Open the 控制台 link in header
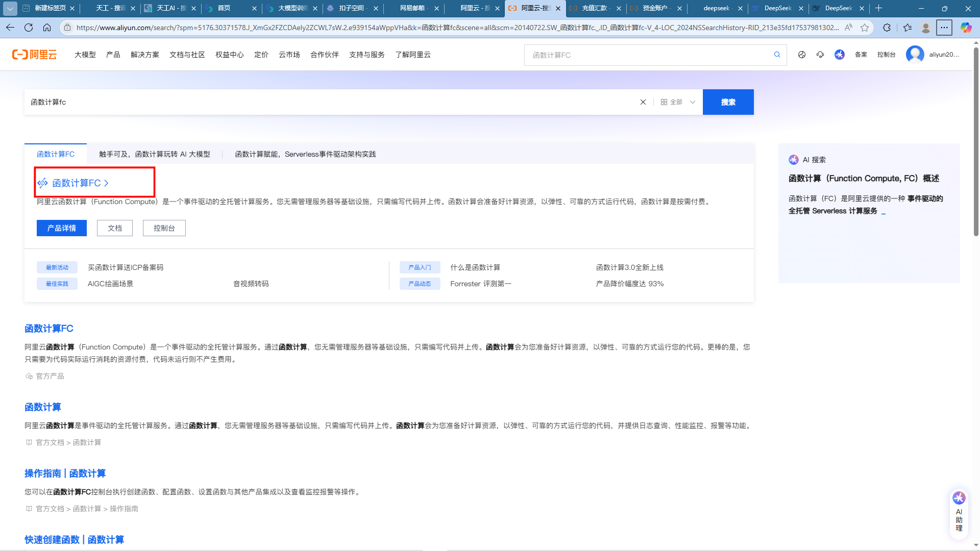Viewport: 980px width, 551px height. (x=887, y=55)
